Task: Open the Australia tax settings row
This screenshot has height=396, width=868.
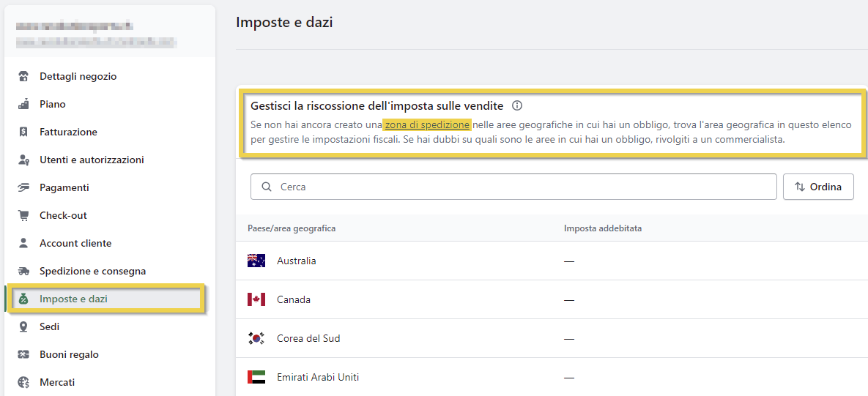Action: 297,261
